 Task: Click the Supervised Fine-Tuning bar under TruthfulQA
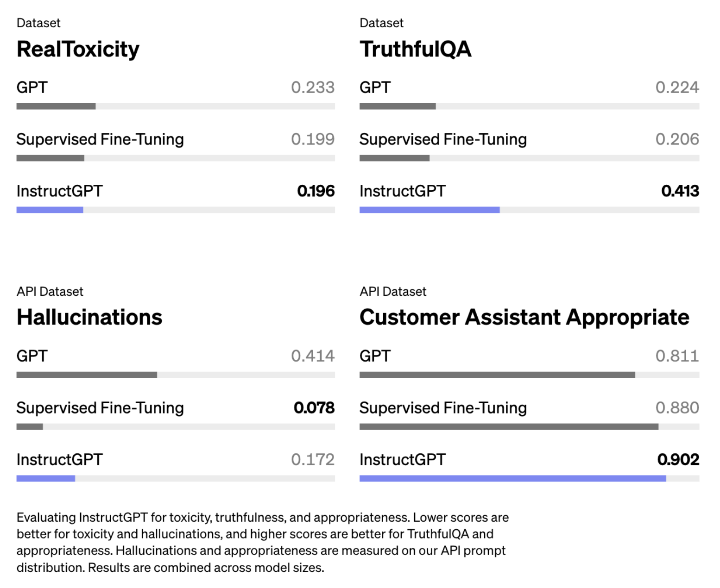(x=394, y=158)
